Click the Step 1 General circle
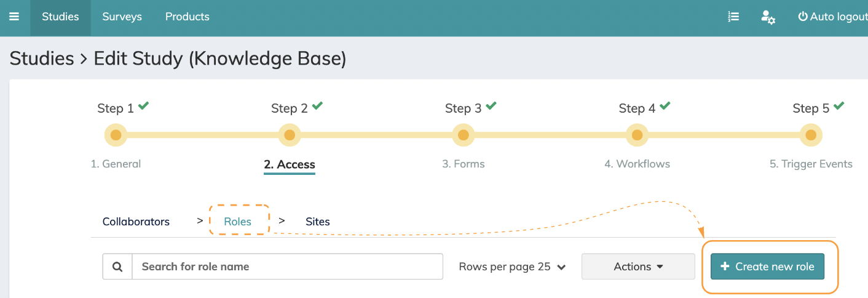The image size is (868, 298). click(116, 135)
